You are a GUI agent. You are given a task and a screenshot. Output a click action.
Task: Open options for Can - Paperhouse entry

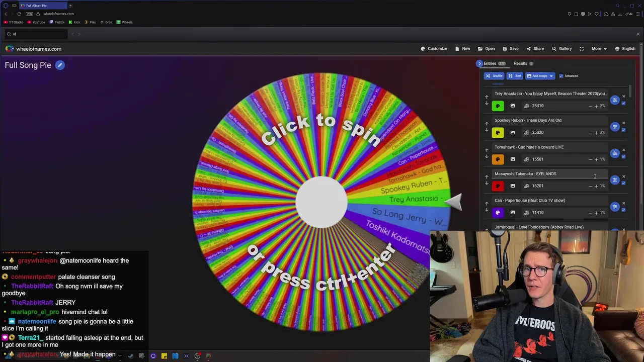pos(615,207)
